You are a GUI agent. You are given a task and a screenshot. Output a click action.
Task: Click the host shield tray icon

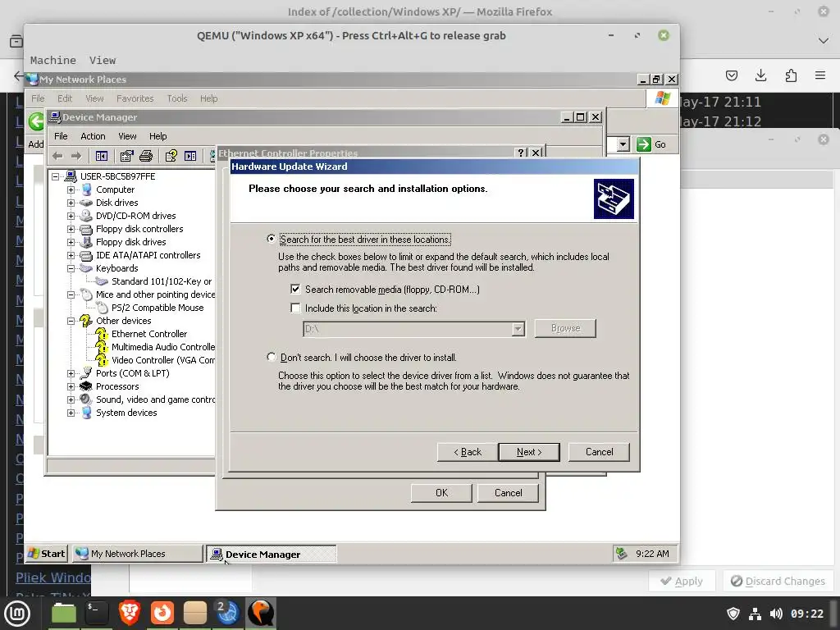(x=733, y=614)
